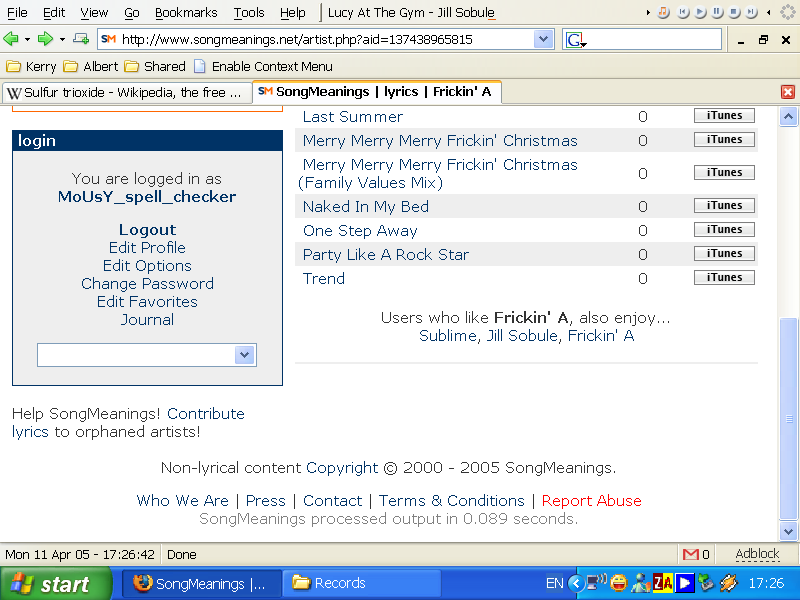The height and width of the screenshot is (600, 800).
Task: Open the View menu
Action: click(94, 13)
